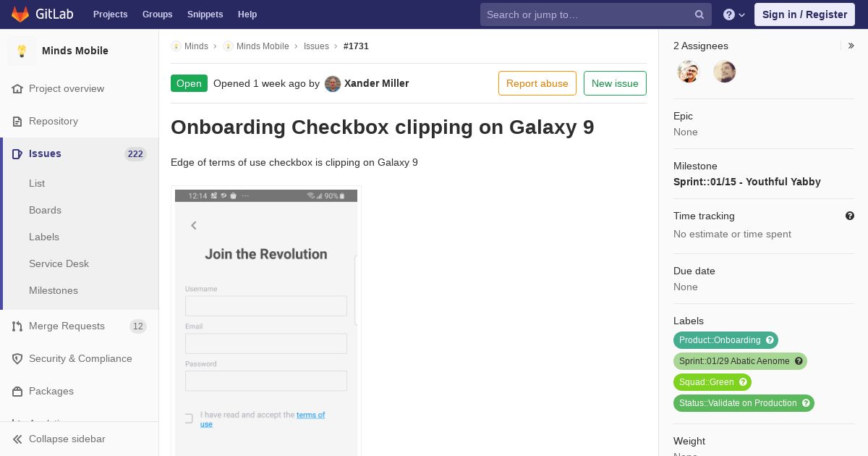The height and width of the screenshot is (456, 868).
Task: Click the Issues breadcrumb link
Action: (316, 46)
